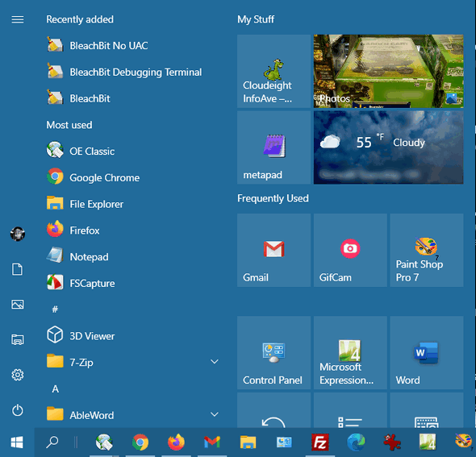Open Paint Shop Pro from the taskbar
Viewport: 476px width, 457px height.
463,441
